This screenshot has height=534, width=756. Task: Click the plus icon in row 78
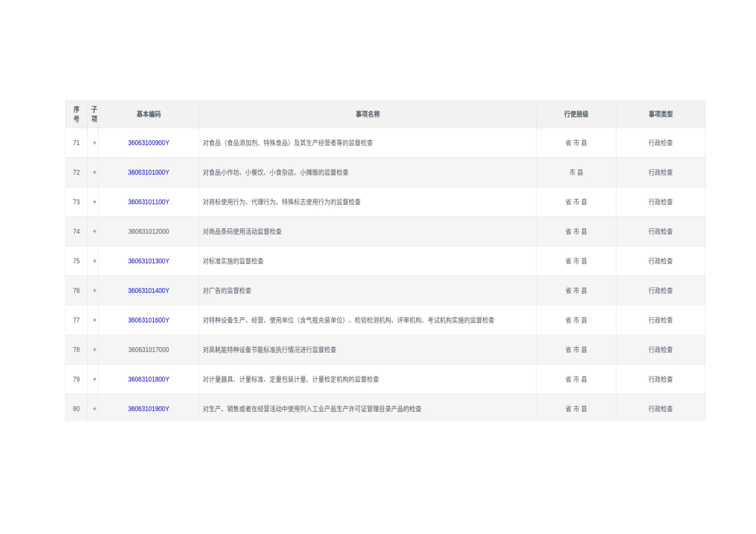[x=95, y=350]
